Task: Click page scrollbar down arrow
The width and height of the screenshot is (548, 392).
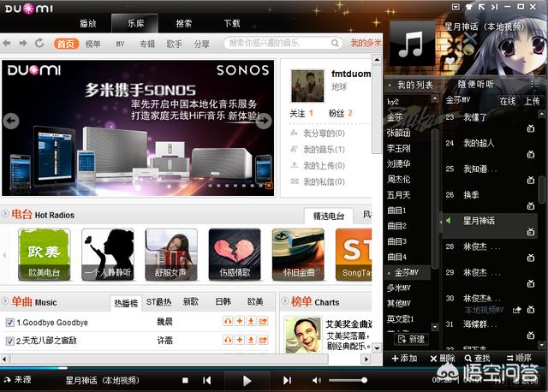Action: tap(377, 348)
